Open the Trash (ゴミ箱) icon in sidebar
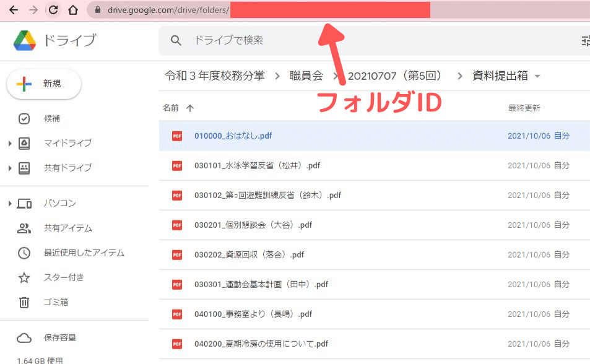This screenshot has height=364, width=590. click(x=24, y=302)
